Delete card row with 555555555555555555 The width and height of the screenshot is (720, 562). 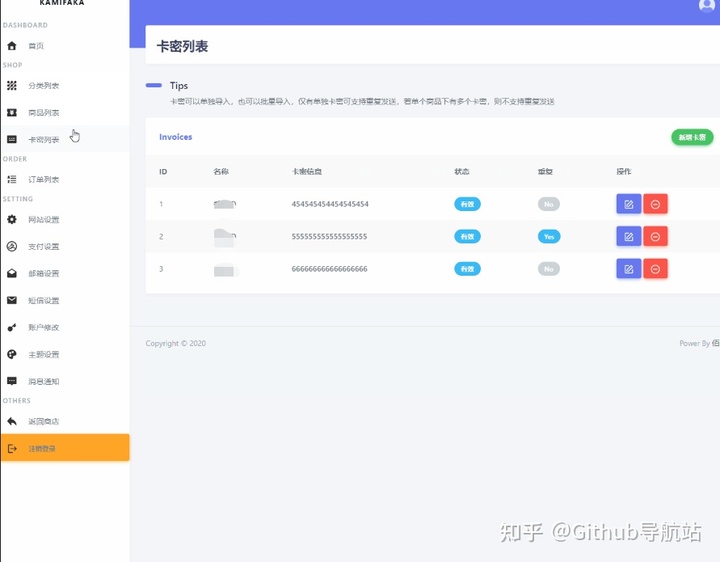coord(655,236)
